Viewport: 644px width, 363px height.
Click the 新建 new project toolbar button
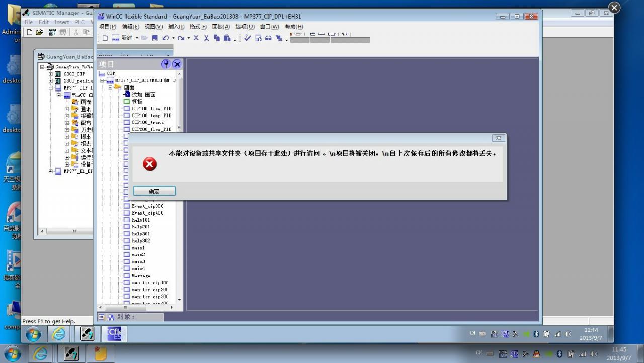point(122,38)
